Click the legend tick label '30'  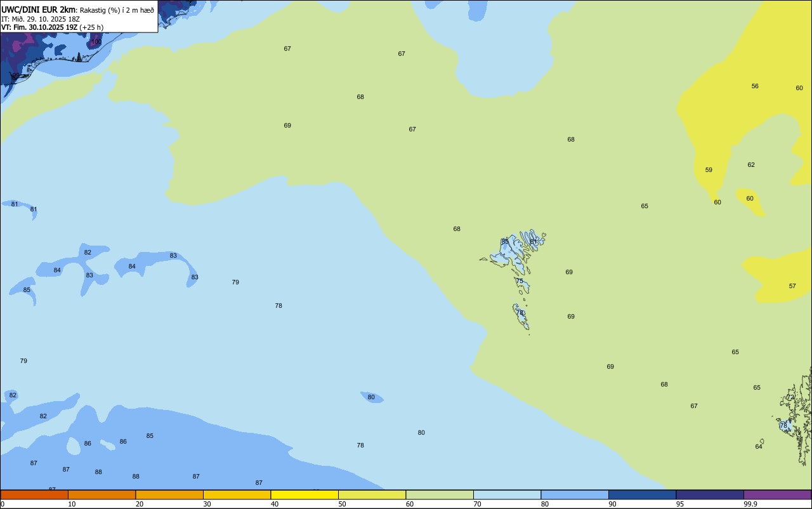click(207, 504)
